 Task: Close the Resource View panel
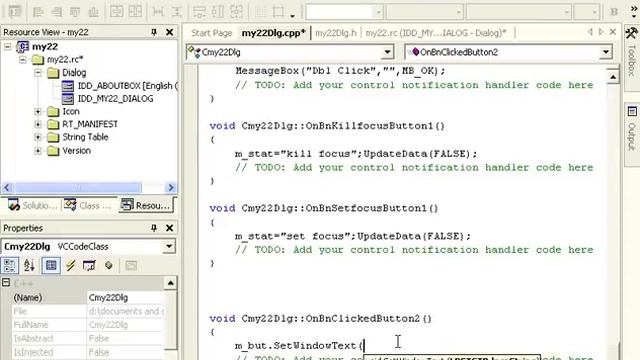[169, 32]
